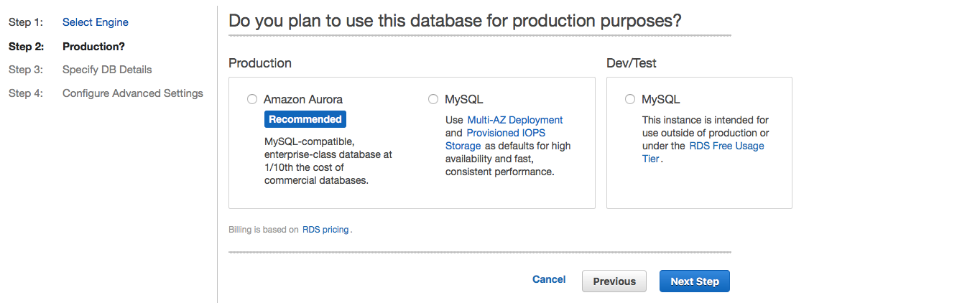This screenshot has height=308, width=980.
Task: Click the 'Step 4:' label
Action: coord(26,93)
